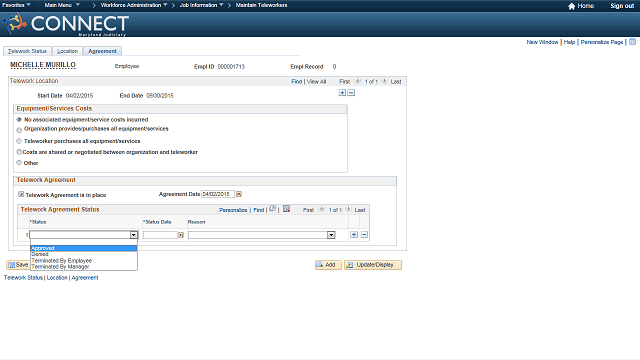Click the Save button
The image size is (640, 360).
(18, 265)
